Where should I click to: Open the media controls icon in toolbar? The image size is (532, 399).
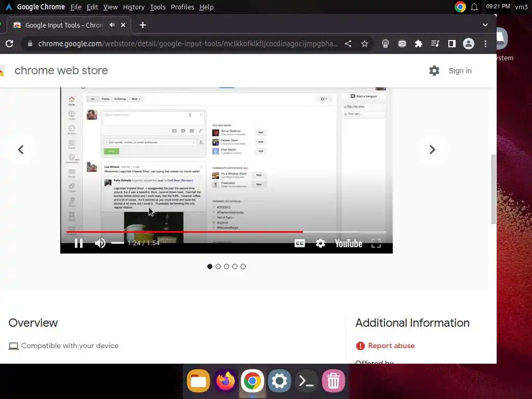[x=435, y=44]
